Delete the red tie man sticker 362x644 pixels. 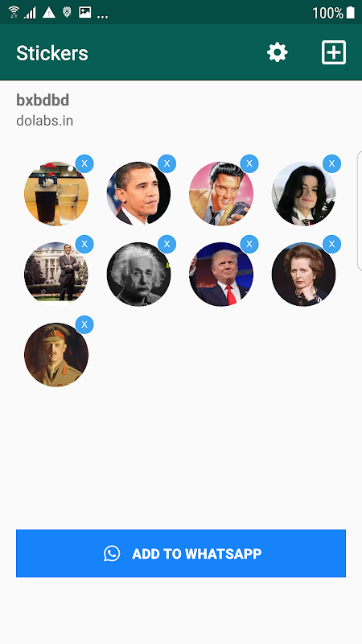point(249,244)
